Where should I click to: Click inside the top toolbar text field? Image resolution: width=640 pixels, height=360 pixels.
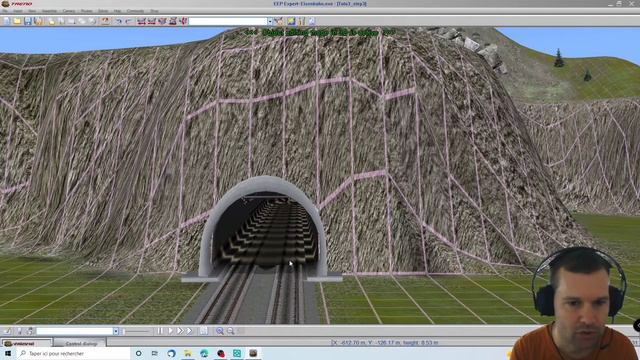(x=228, y=21)
